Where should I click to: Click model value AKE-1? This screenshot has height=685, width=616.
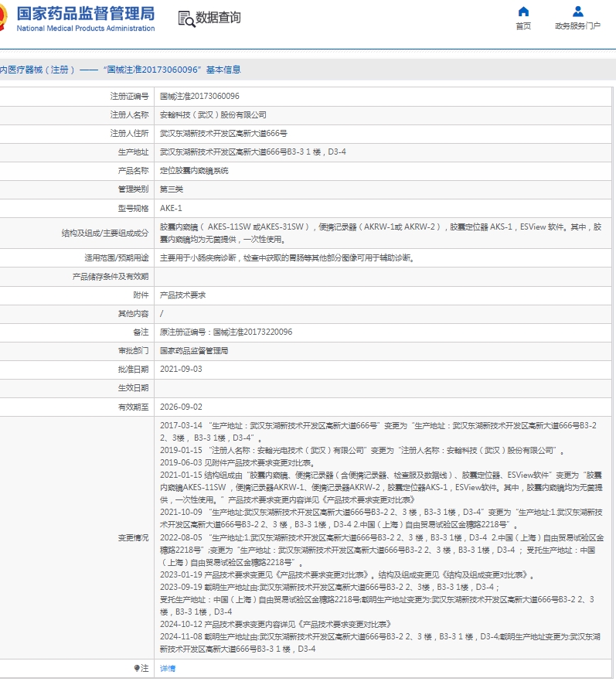[x=171, y=209]
